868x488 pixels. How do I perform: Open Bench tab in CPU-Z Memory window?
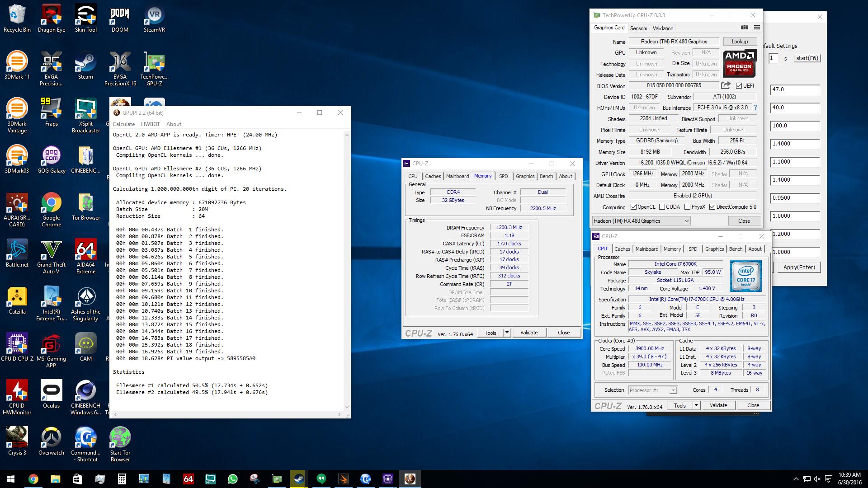pyautogui.click(x=546, y=176)
